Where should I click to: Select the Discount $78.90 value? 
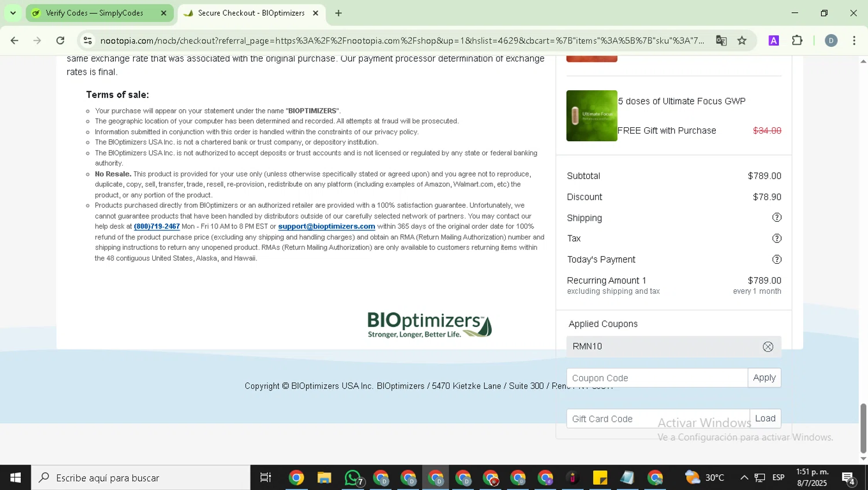tap(767, 197)
